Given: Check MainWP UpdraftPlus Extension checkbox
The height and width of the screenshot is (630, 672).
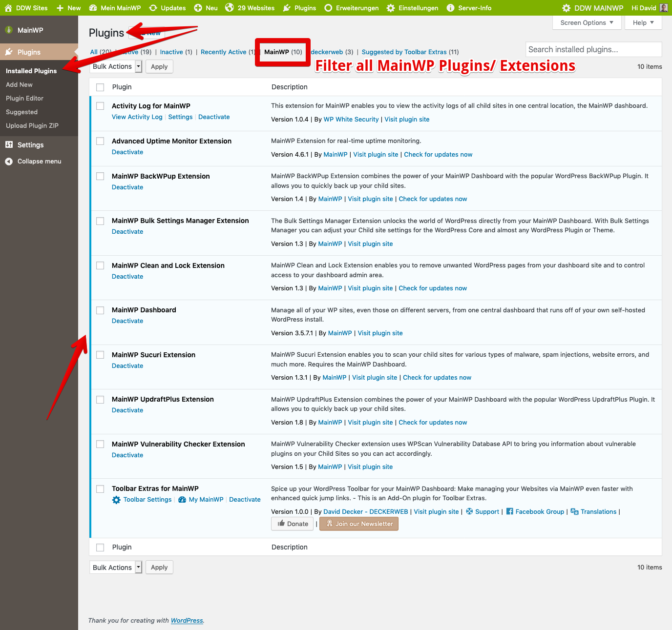Looking at the screenshot, I should pos(100,400).
